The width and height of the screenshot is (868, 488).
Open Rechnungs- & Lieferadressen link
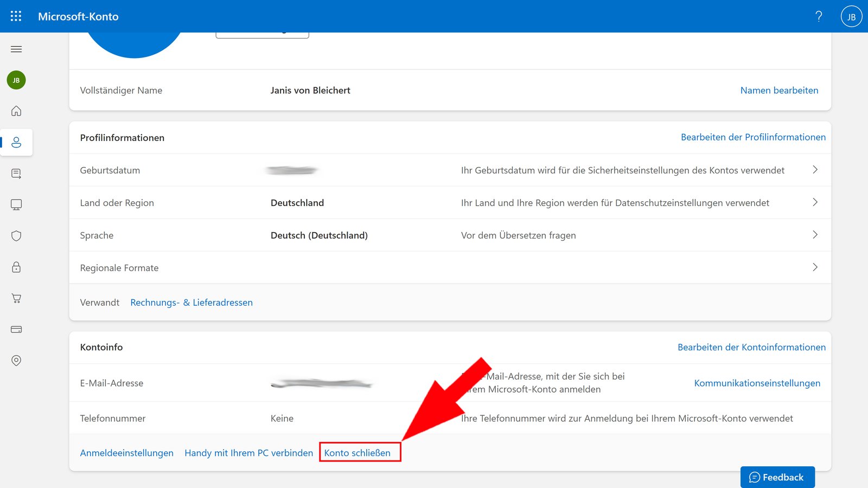click(191, 302)
